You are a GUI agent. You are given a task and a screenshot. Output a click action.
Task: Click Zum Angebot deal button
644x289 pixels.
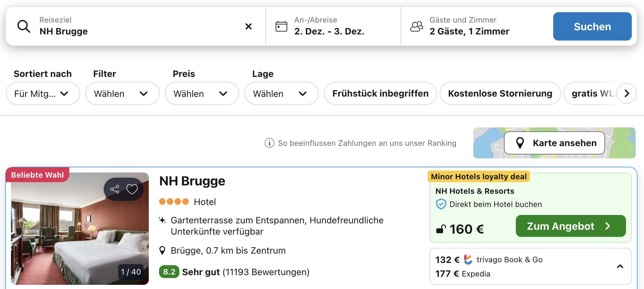(571, 226)
